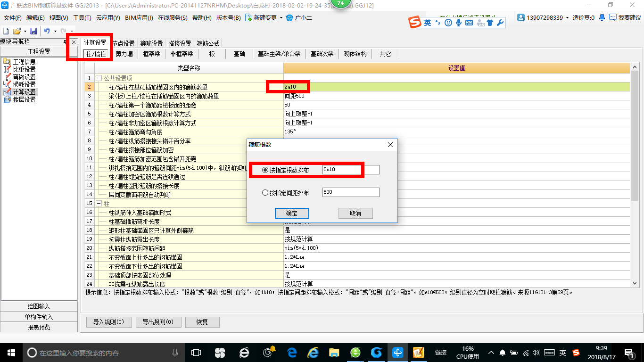
Task: Click the 导入规则(I) button
Action: (108, 322)
